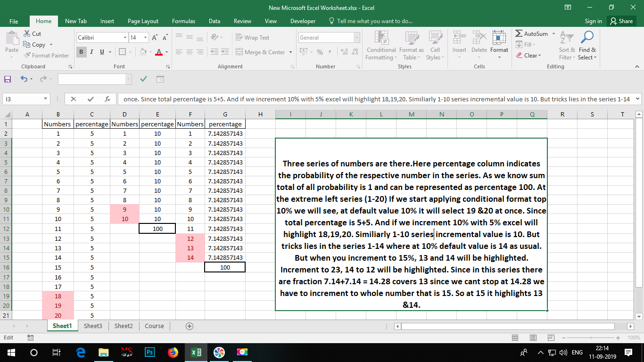Image resolution: width=644 pixels, height=362 pixels.
Task: Toggle italic formatting
Action: 91,52
